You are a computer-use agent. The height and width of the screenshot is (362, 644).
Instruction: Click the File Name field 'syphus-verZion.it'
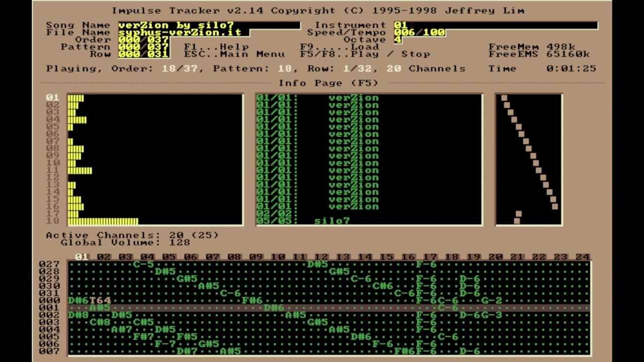point(183,32)
